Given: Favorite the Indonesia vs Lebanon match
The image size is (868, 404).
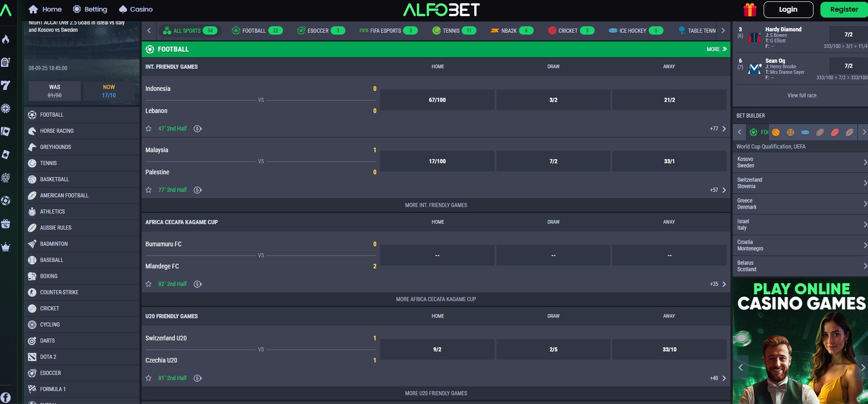Looking at the screenshot, I should (x=149, y=129).
